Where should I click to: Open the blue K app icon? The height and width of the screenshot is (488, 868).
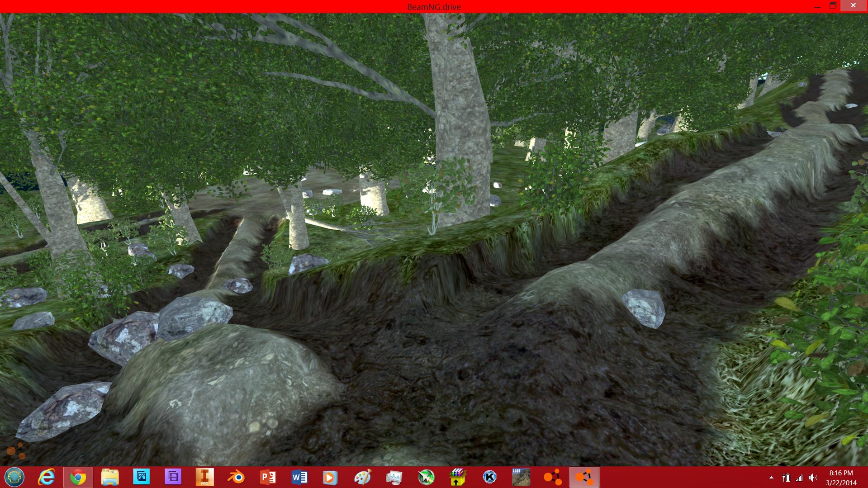(x=489, y=477)
